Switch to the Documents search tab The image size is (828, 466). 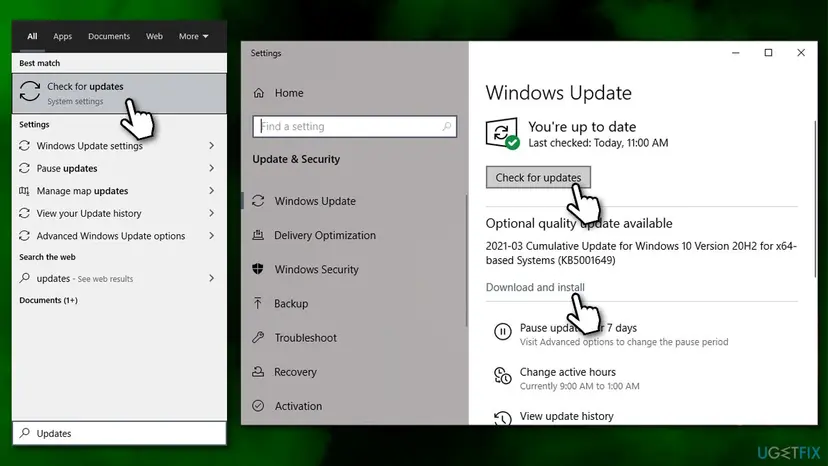(109, 36)
